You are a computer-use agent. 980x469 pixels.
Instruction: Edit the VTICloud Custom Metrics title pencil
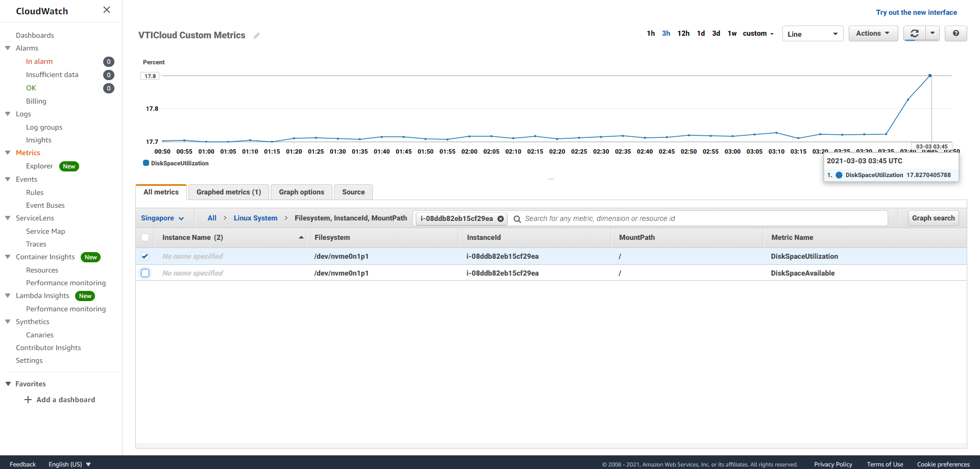(x=256, y=36)
